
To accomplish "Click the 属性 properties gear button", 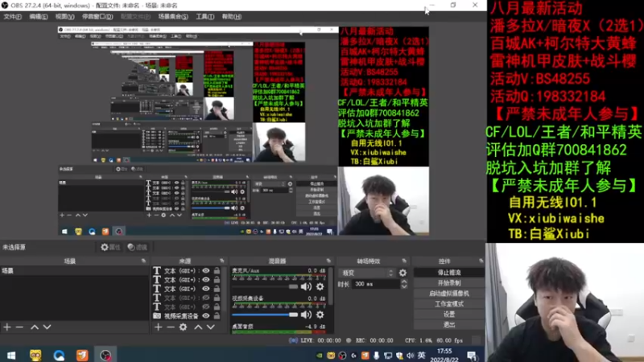I will 110,247.
